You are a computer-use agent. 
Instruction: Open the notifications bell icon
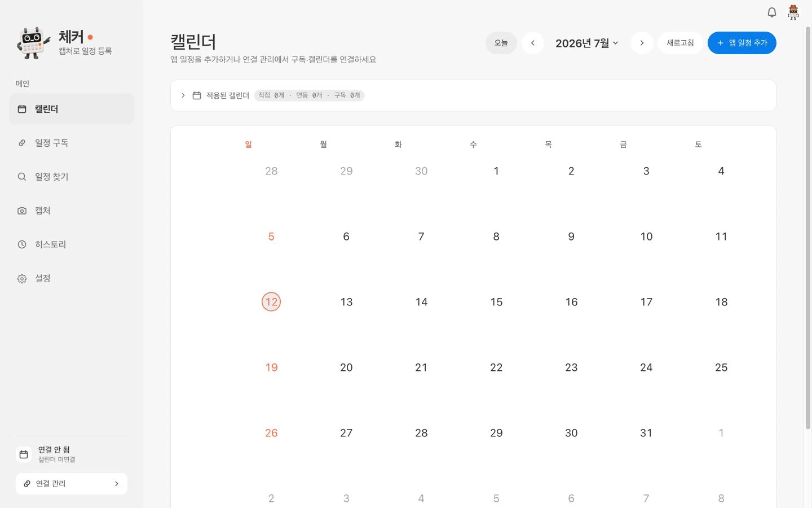772,12
